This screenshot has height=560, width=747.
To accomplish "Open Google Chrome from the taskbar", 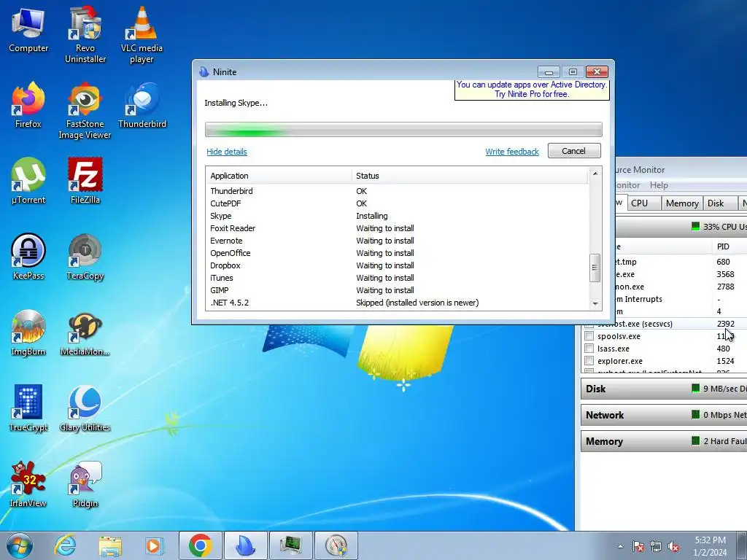I will pyautogui.click(x=200, y=545).
